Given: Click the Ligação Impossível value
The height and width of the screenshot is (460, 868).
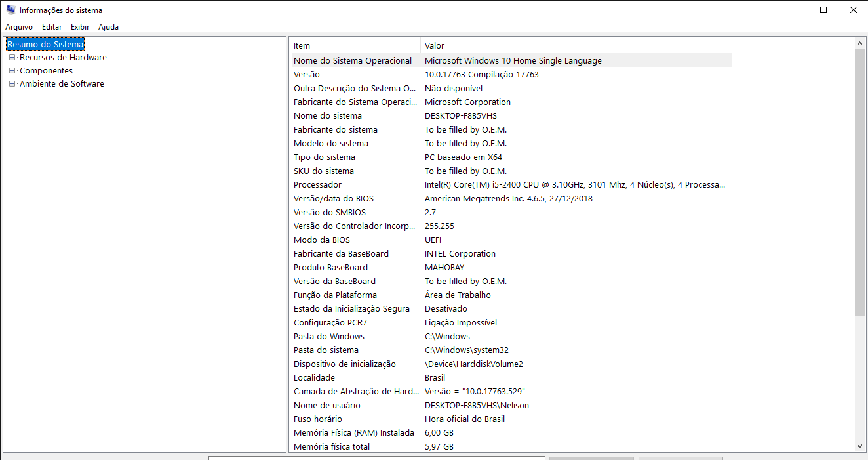Looking at the screenshot, I should (461, 322).
